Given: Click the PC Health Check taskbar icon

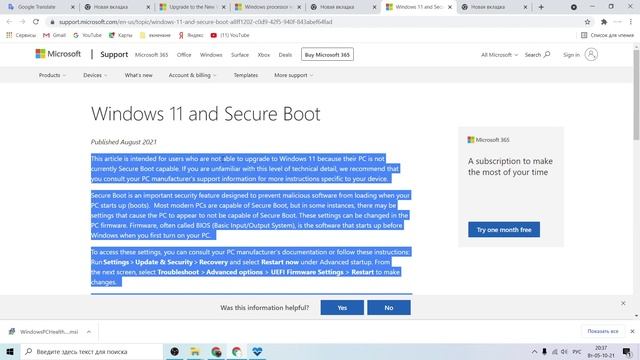Looking at the screenshot, I should tap(257, 351).
